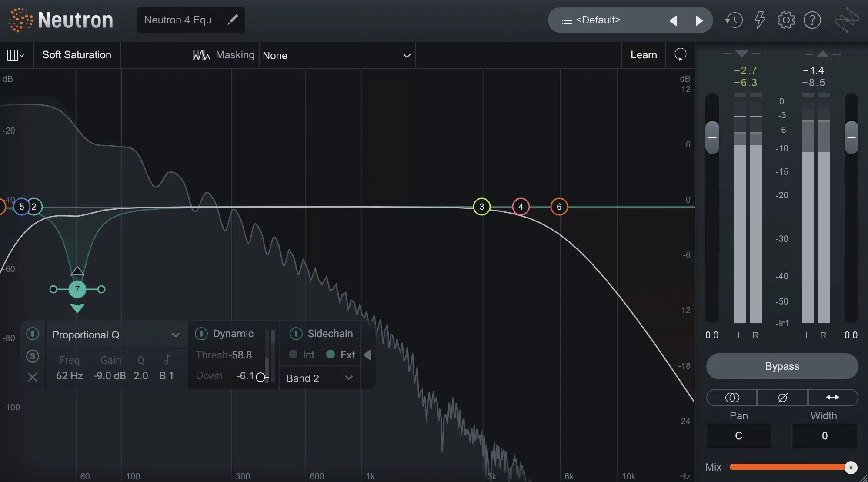Viewport: 868px width, 482px height.
Task: Expand the Proportional Q mode selector
Action: (174, 334)
